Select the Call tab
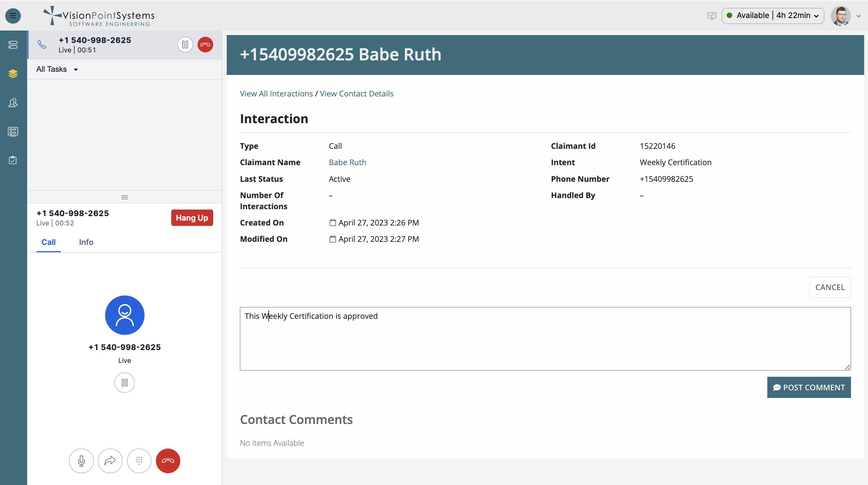Viewport: 868px width, 485px height. [x=49, y=242]
